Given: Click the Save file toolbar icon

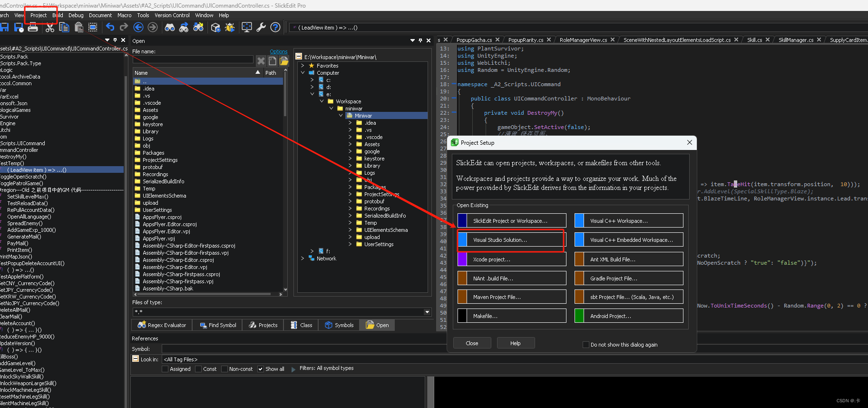Looking at the screenshot, I should tap(4, 27).
